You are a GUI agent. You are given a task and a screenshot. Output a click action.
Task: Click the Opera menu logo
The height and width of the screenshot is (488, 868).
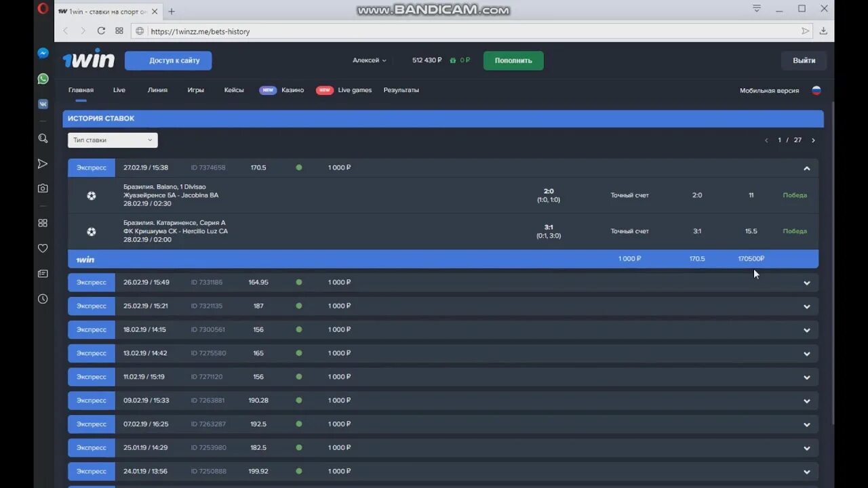tap(43, 9)
